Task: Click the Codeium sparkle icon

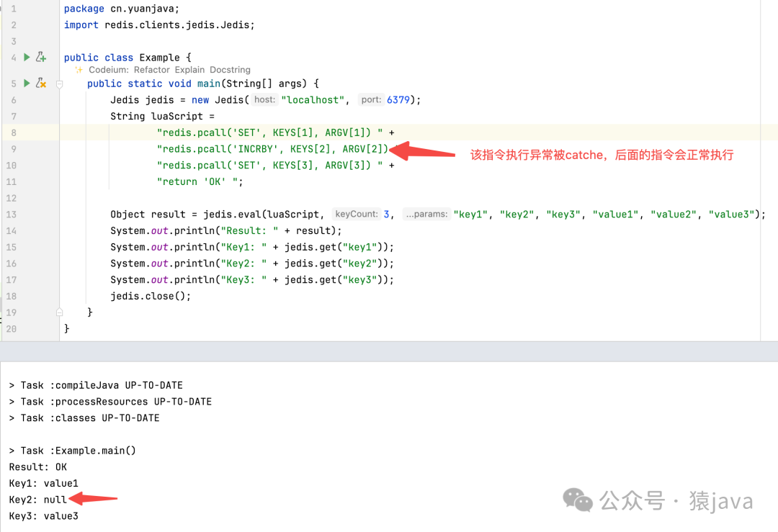Action: pos(79,70)
